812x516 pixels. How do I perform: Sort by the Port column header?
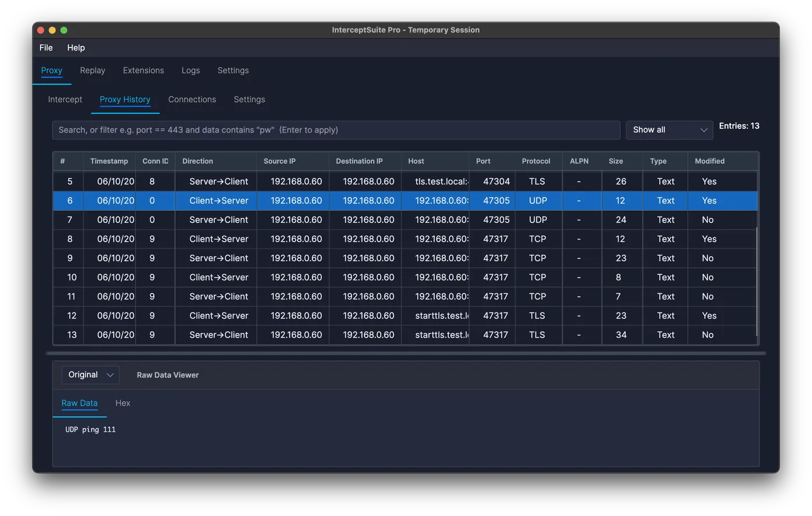coord(492,161)
